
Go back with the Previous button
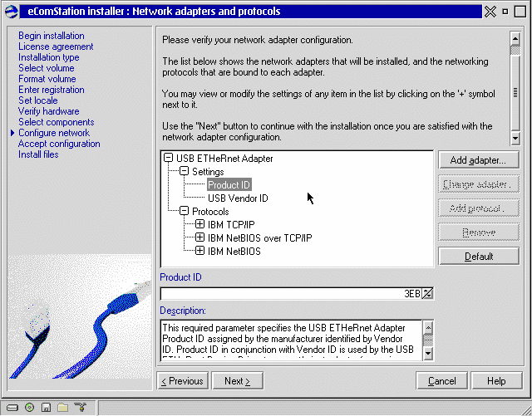[x=183, y=381]
